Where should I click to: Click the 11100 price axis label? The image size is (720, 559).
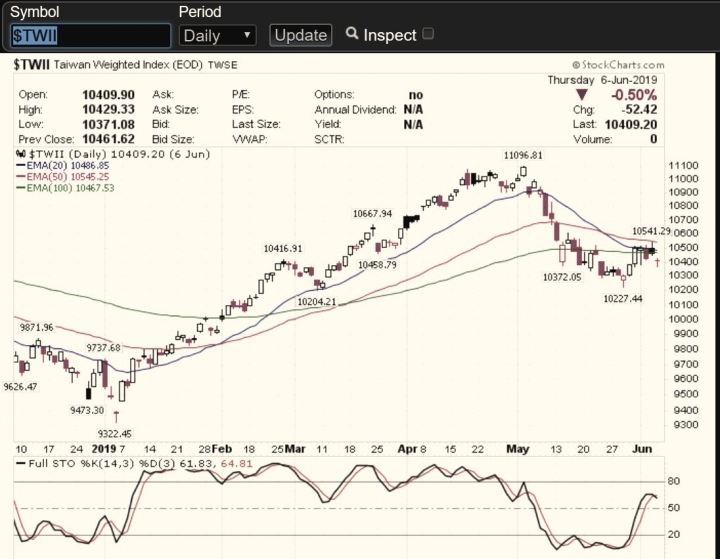click(x=683, y=166)
